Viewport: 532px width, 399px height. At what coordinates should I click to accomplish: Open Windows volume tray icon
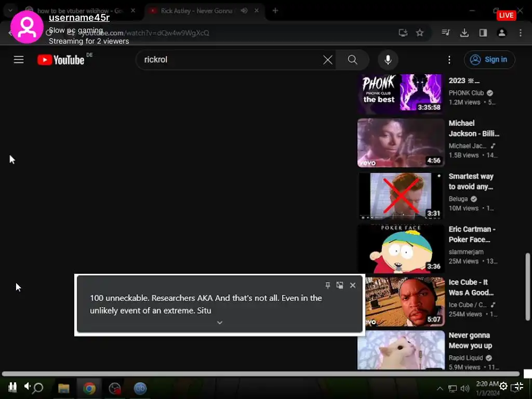465,389
